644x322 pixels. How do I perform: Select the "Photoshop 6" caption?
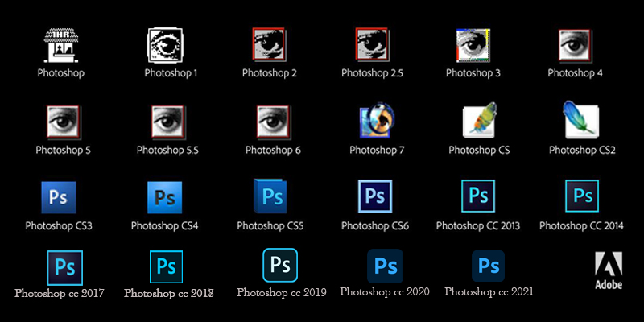click(273, 150)
